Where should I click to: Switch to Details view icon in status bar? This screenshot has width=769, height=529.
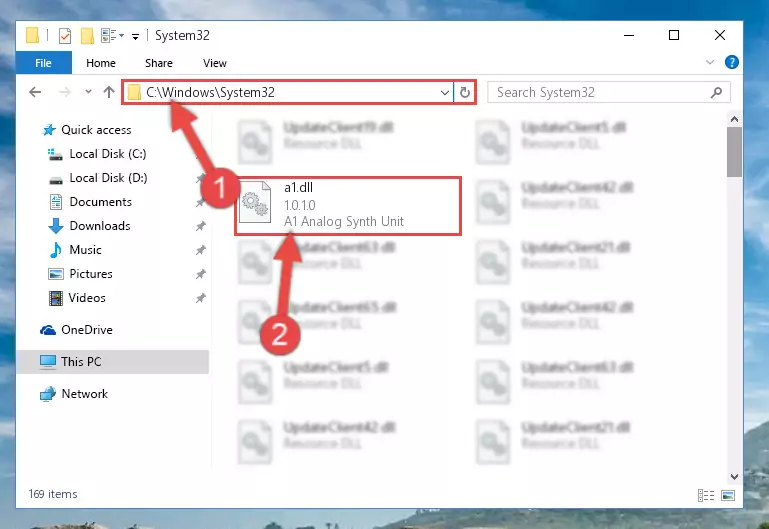pos(706,495)
